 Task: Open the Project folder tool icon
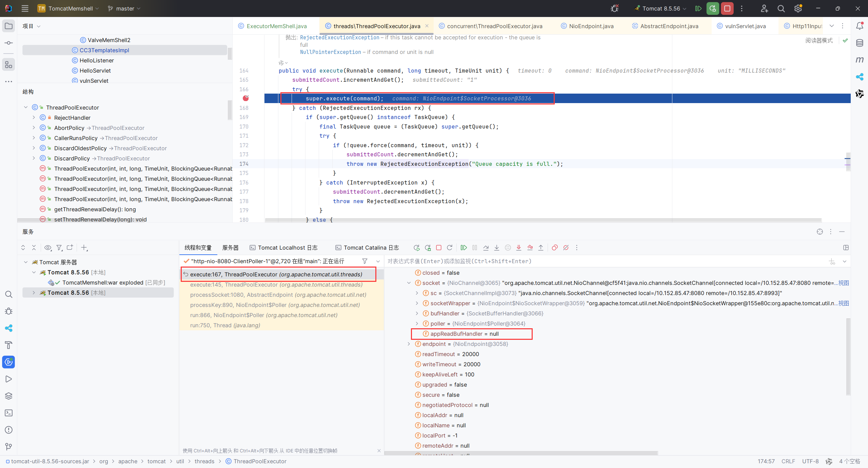tap(8, 26)
